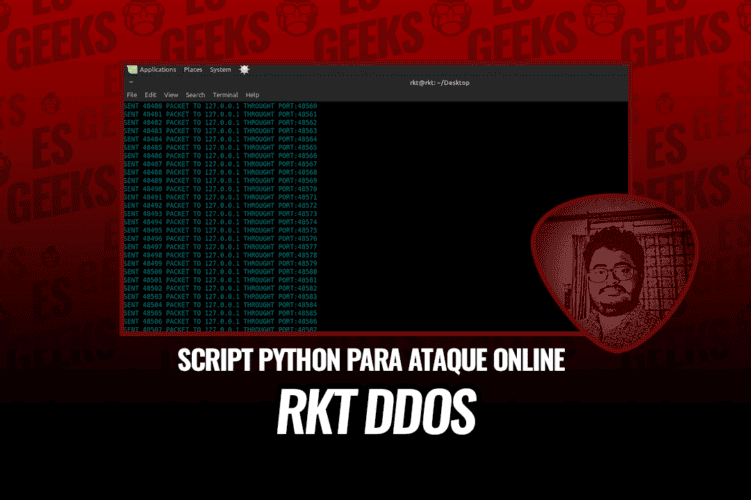Click the SENT 48485 PACKET output line
Screen dimensions: 751x500
[x=220, y=148]
